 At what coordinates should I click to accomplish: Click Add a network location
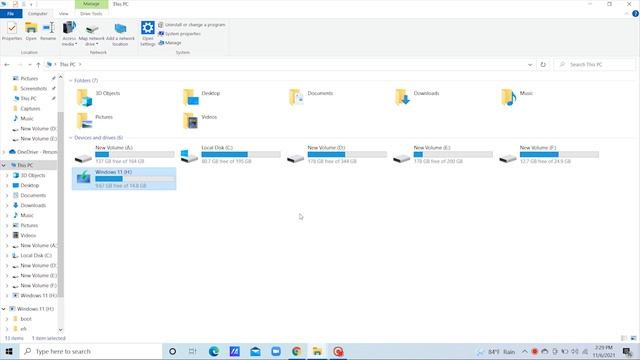pos(120,33)
